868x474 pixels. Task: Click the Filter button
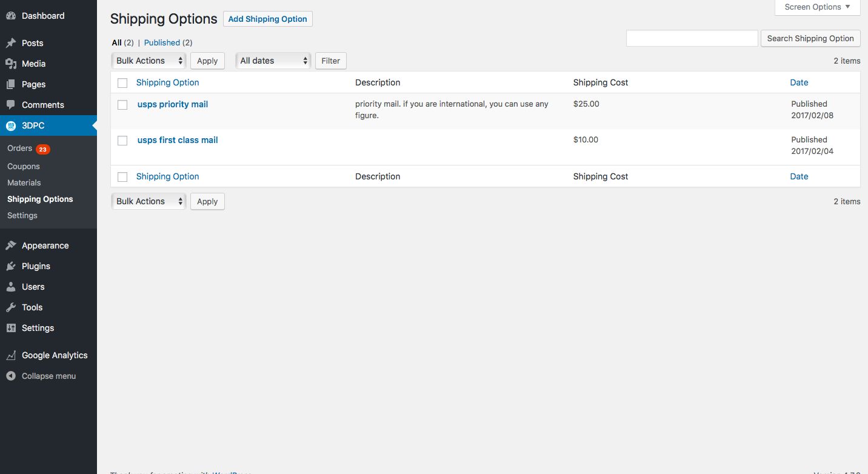tap(330, 61)
